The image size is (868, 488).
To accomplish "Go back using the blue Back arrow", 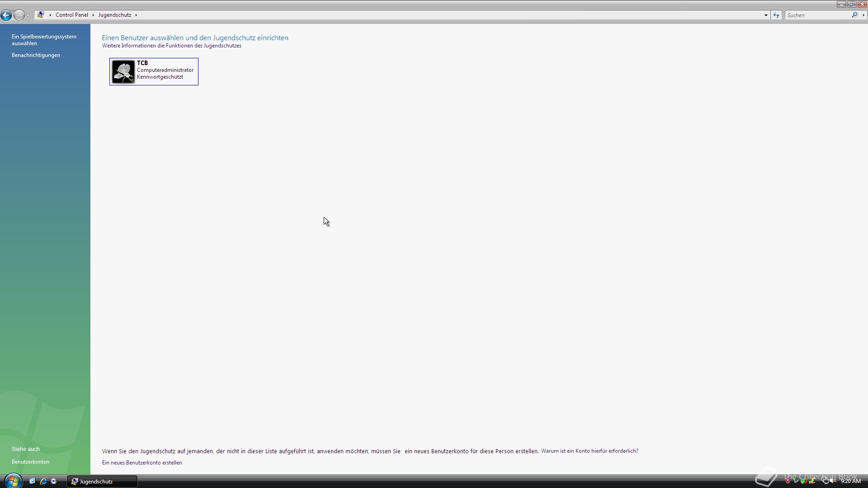I will click(x=6, y=15).
